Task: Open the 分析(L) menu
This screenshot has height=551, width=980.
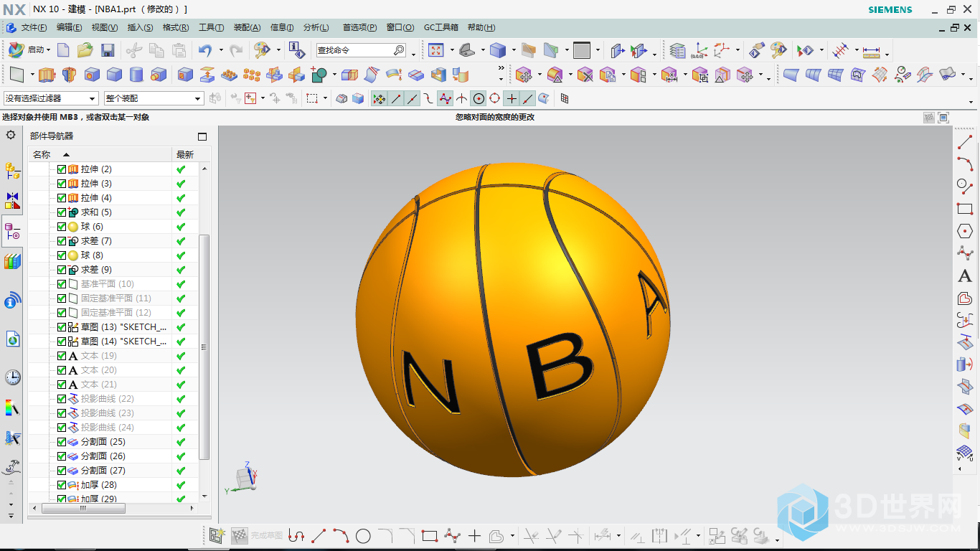Action: tap(316, 27)
